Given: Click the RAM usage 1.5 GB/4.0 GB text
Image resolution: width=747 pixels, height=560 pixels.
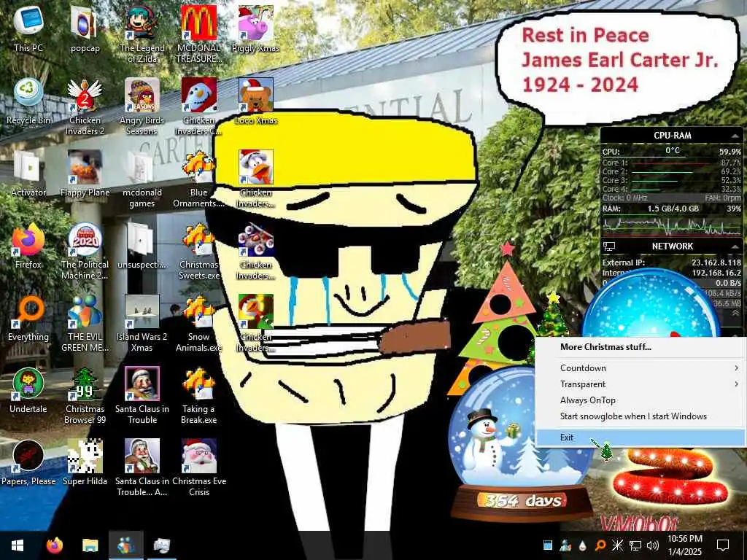Looking at the screenshot, I should point(673,209).
